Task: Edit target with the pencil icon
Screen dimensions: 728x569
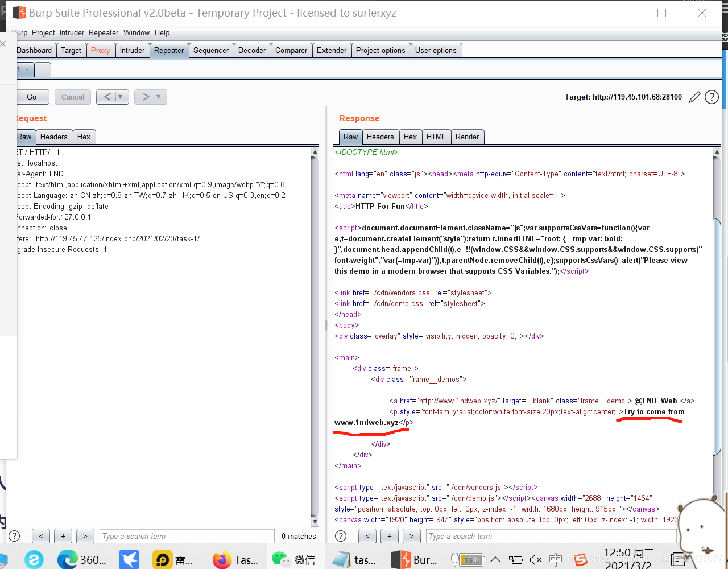Action: coord(694,97)
